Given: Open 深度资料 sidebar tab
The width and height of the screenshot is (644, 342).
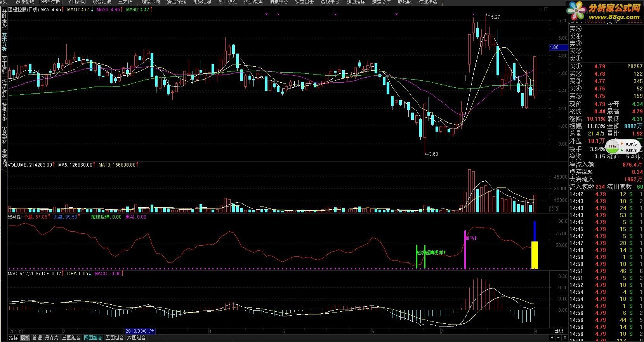Looking at the screenshot, I should 4,88.
